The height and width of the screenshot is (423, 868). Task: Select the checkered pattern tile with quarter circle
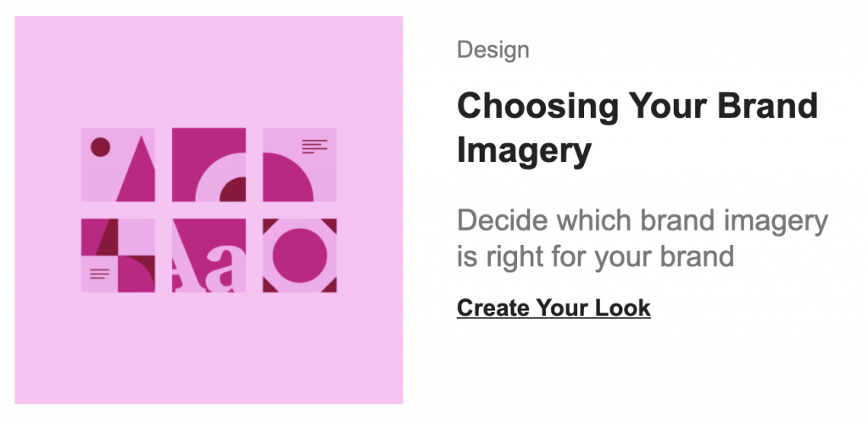click(x=118, y=255)
